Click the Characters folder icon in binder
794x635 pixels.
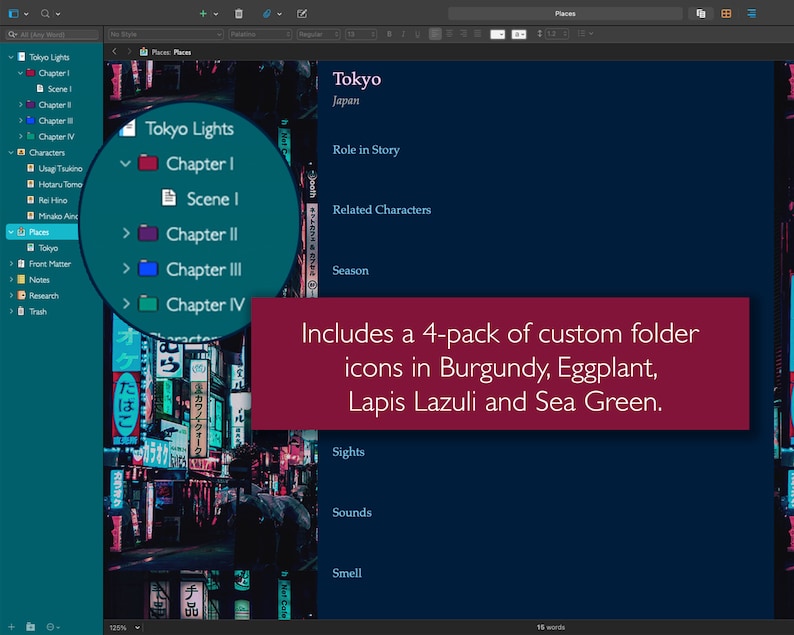coord(21,152)
